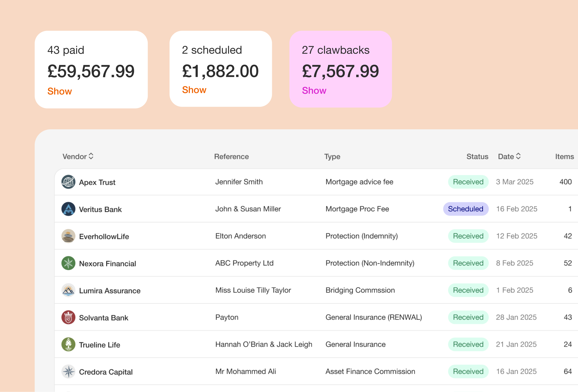Click the Items column header
Viewport: 578px width, 392px height.
(x=564, y=157)
